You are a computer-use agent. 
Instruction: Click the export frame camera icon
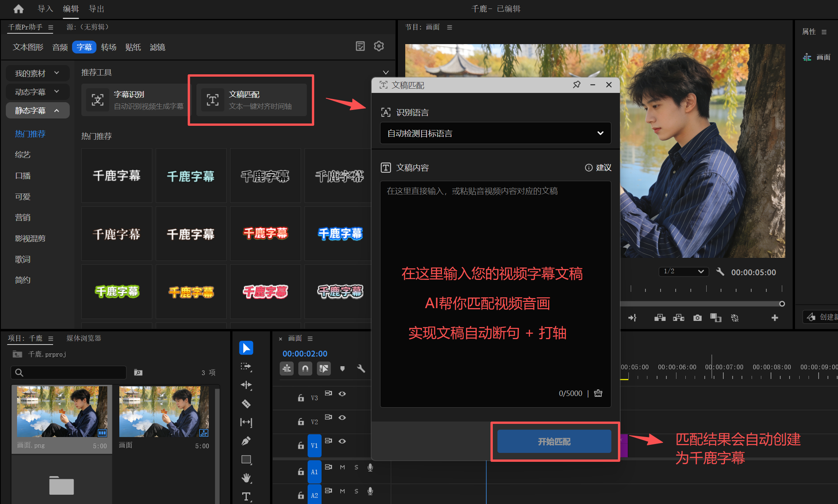(x=697, y=318)
